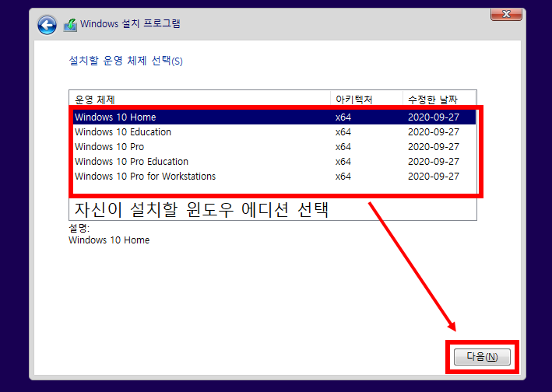Click the blue back arrow button
This screenshot has height=392, width=552.
coord(47,26)
